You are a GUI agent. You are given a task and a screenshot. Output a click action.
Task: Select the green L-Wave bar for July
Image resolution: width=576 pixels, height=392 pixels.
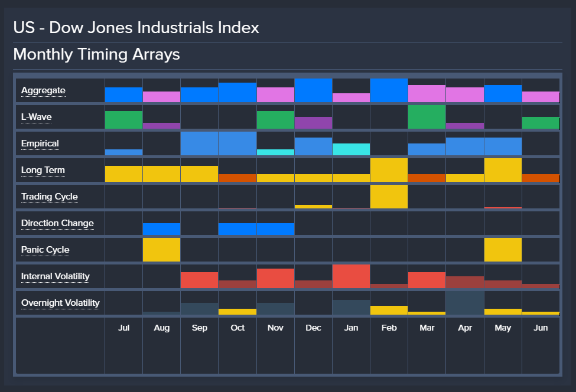click(124, 120)
